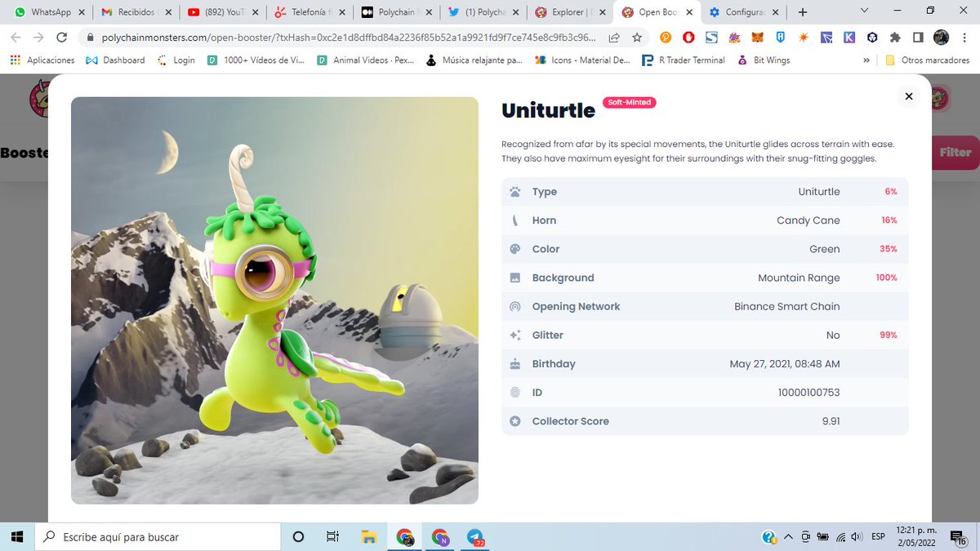The height and width of the screenshot is (551, 980).
Task: Click the Candy Cane horn value
Action: click(808, 220)
